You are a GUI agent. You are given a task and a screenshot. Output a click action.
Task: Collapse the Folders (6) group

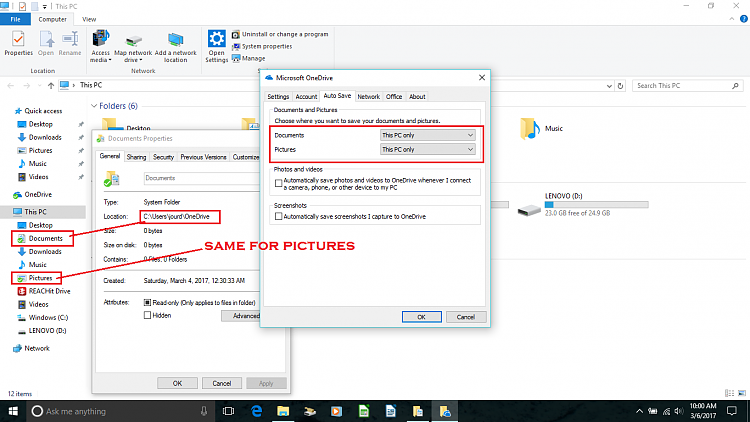94,106
